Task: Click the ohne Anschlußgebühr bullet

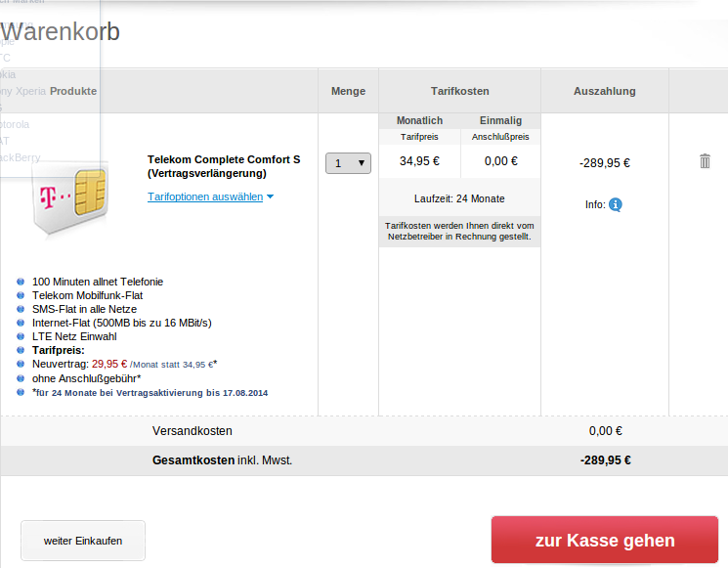Action: (x=86, y=378)
